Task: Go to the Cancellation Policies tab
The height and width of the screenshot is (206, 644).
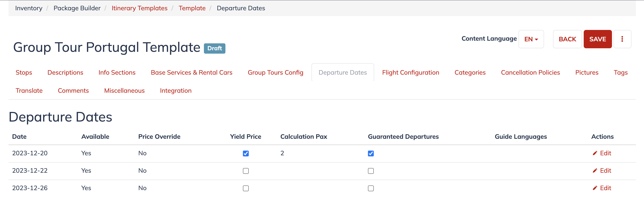Action: point(530,73)
